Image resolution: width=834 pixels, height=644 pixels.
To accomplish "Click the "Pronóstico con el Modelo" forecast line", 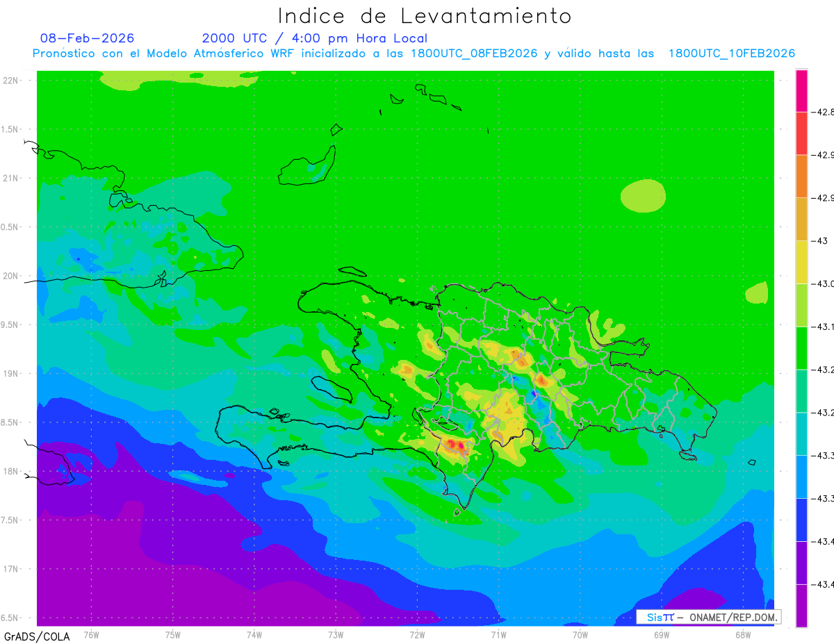I will tap(414, 53).
